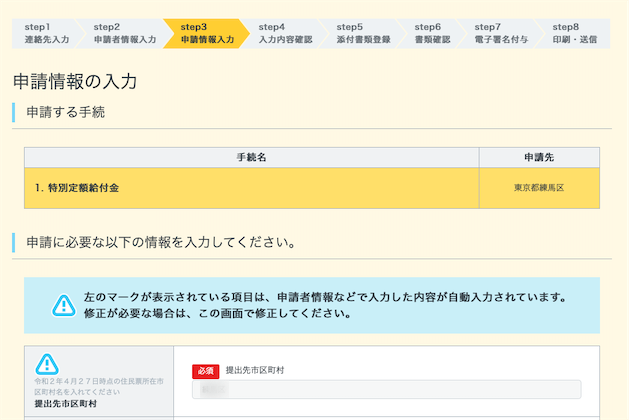The image size is (629, 420).
Task: Click the bold 提出先市区町村 label in left cell
Action: click(66, 404)
